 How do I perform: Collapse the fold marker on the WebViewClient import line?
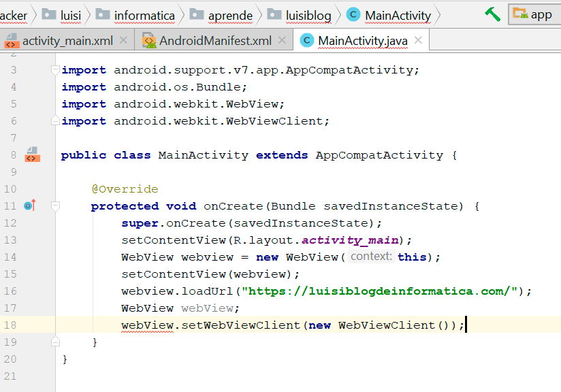pos(54,120)
